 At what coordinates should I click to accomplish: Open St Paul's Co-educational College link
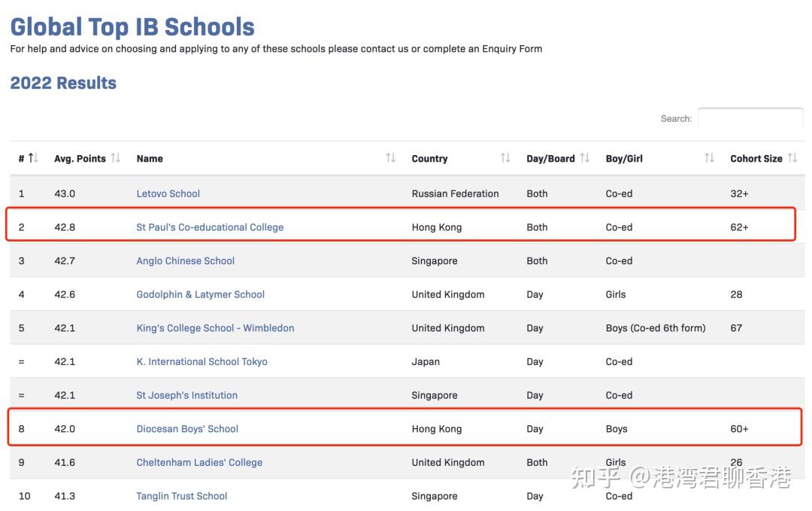[210, 227]
